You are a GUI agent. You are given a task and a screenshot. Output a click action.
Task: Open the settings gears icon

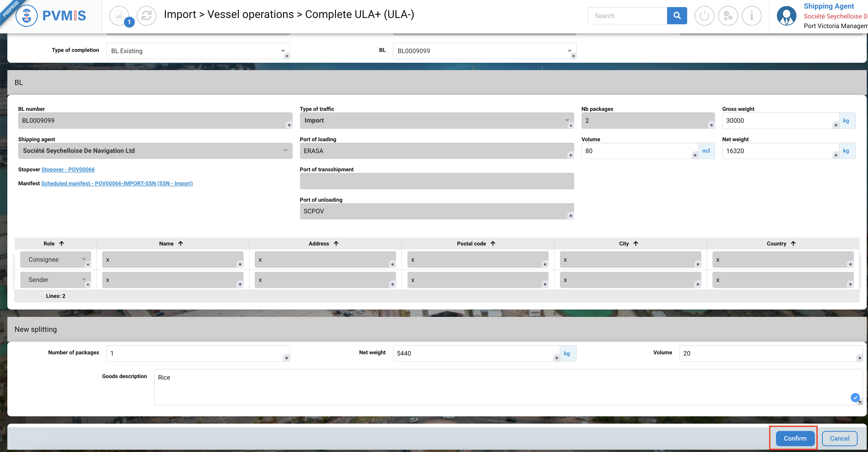(728, 15)
